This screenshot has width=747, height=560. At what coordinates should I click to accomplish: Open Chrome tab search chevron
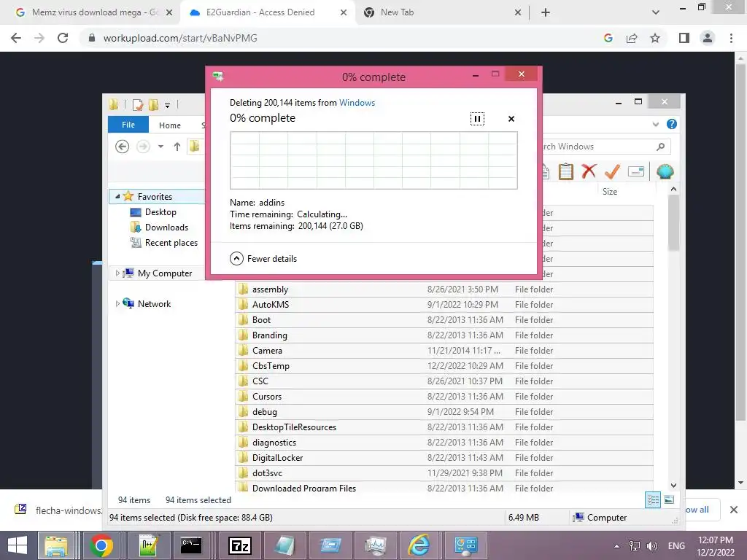656,12
